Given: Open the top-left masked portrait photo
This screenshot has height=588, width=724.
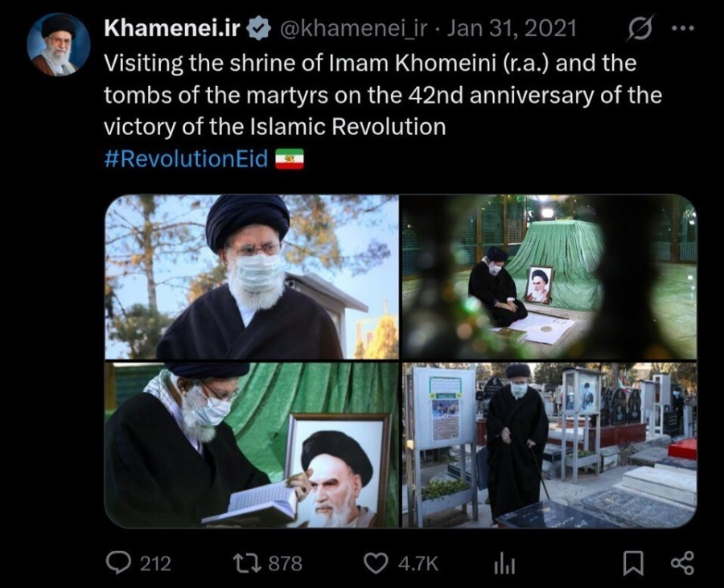Looking at the screenshot, I should click(252, 277).
